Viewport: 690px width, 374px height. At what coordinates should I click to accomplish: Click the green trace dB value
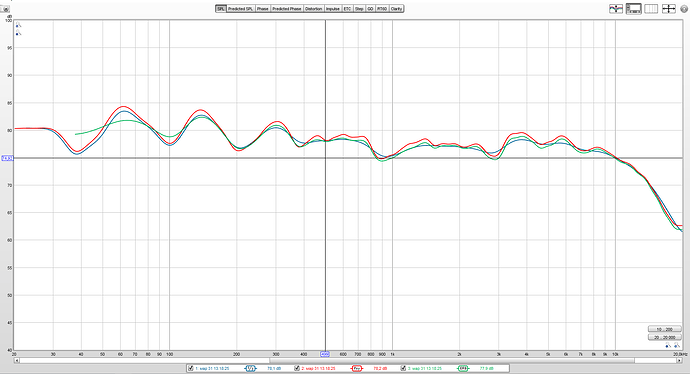[x=486, y=368]
